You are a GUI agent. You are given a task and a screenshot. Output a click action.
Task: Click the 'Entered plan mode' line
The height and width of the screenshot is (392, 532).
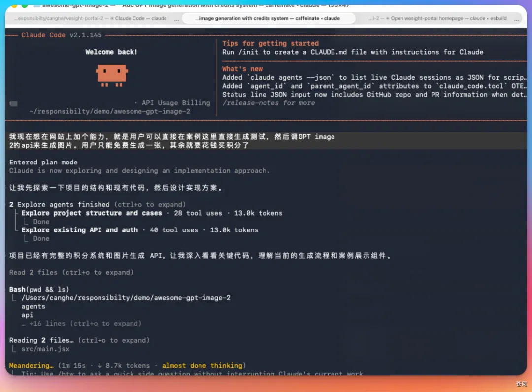click(43, 162)
